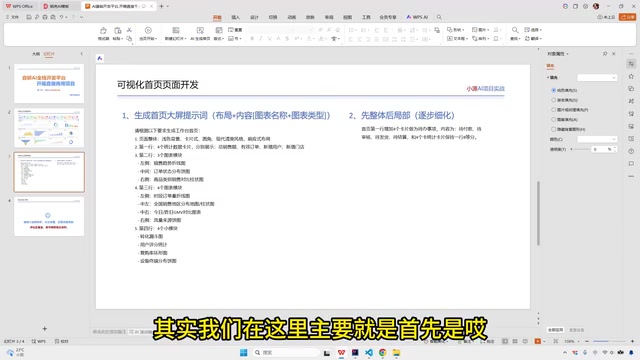This screenshot has width=640, height=360.
Task: Start slideshow from current slide icon
Action: [148, 31]
